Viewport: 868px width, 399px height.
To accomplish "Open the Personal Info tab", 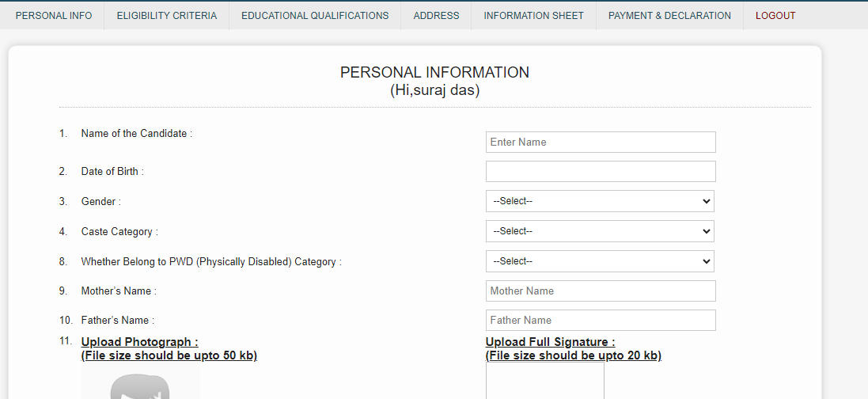I will [x=54, y=16].
